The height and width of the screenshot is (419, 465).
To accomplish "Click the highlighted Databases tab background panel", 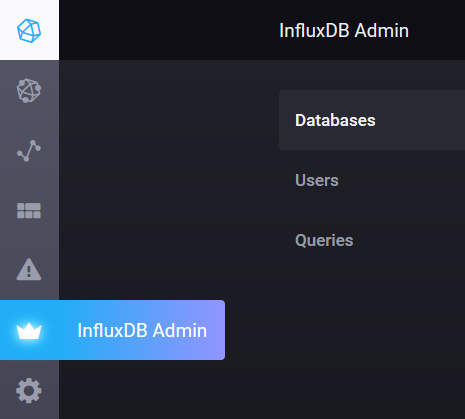I will click(x=372, y=120).
